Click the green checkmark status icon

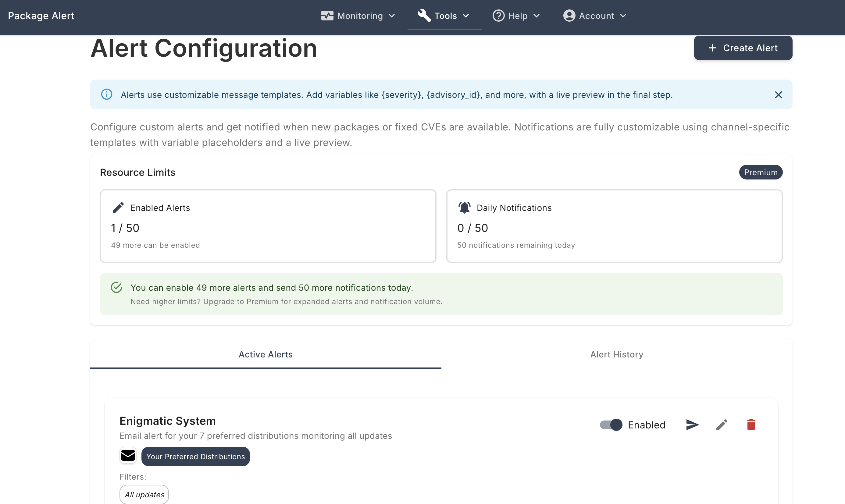pyautogui.click(x=116, y=287)
